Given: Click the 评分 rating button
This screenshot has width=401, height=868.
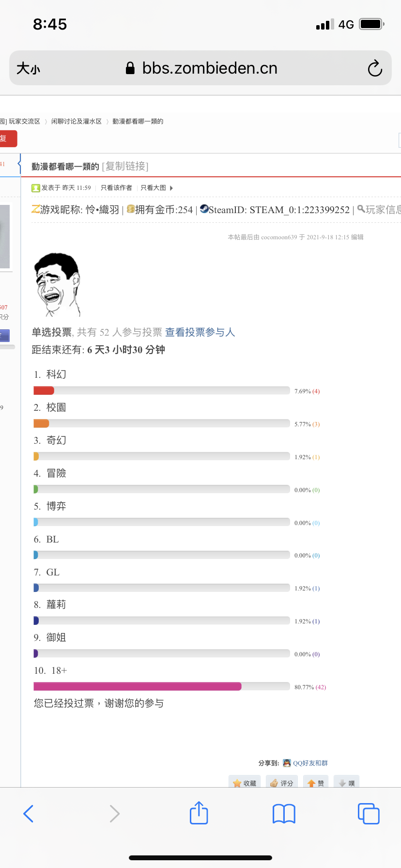Looking at the screenshot, I should tap(282, 783).
